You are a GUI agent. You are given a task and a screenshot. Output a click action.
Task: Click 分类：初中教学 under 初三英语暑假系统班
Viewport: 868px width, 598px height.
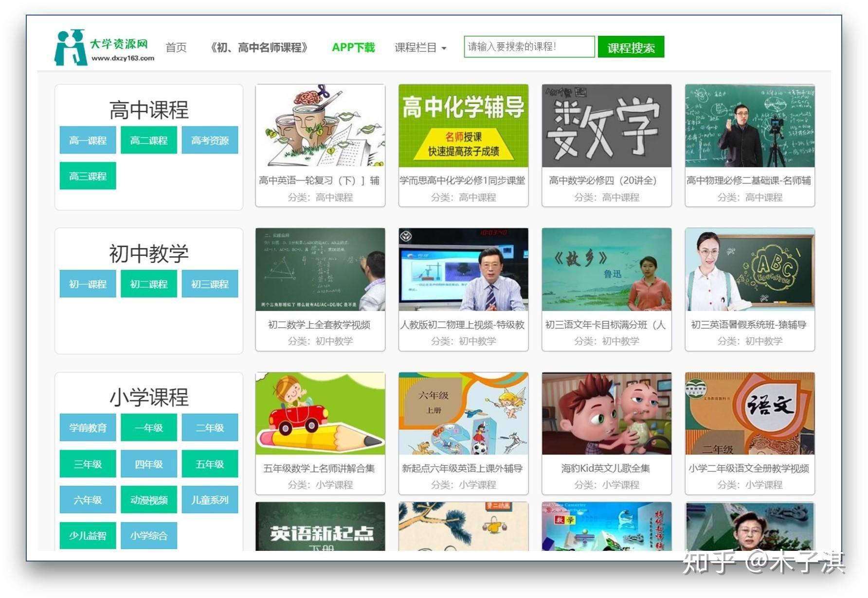coord(750,341)
